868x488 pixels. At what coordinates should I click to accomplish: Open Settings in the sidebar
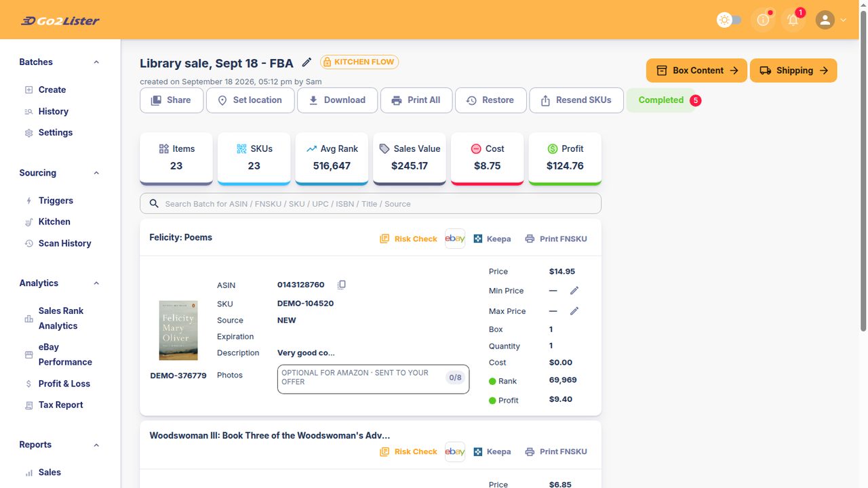point(56,132)
